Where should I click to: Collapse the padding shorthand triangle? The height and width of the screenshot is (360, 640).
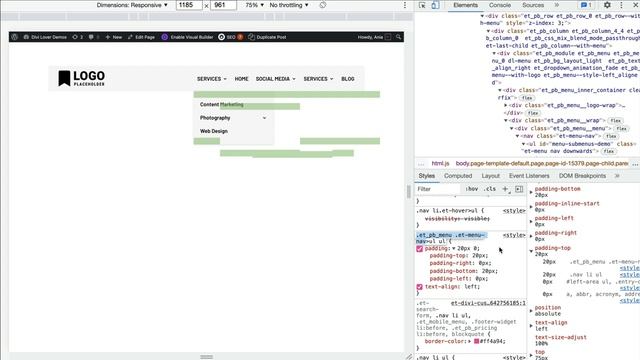click(x=453, y=249)
